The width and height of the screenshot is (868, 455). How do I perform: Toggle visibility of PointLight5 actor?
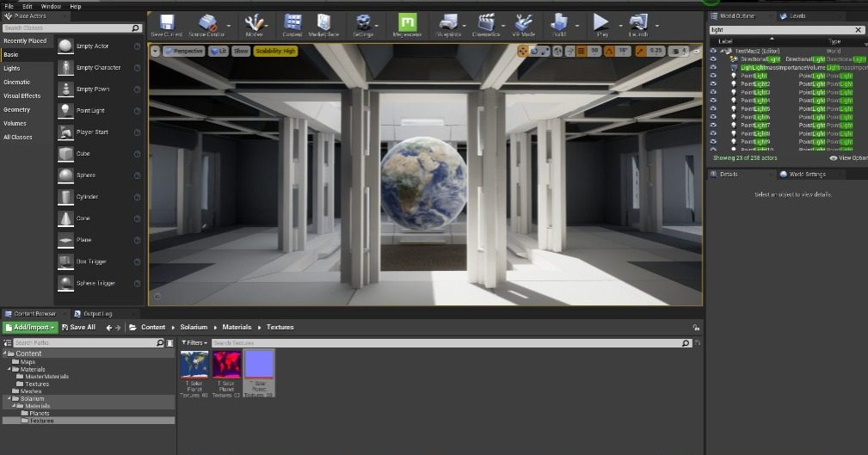[713, 108]
